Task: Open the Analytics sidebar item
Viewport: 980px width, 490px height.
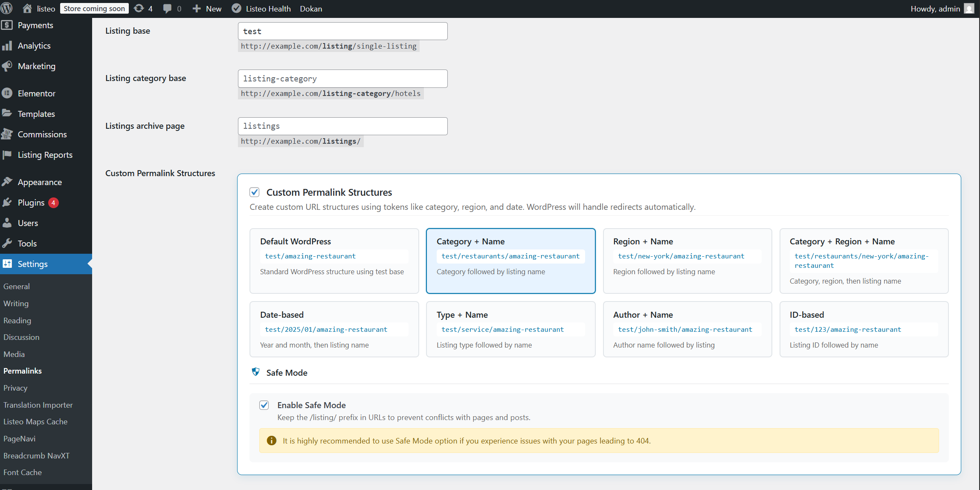Action: (x=34, y=46)
